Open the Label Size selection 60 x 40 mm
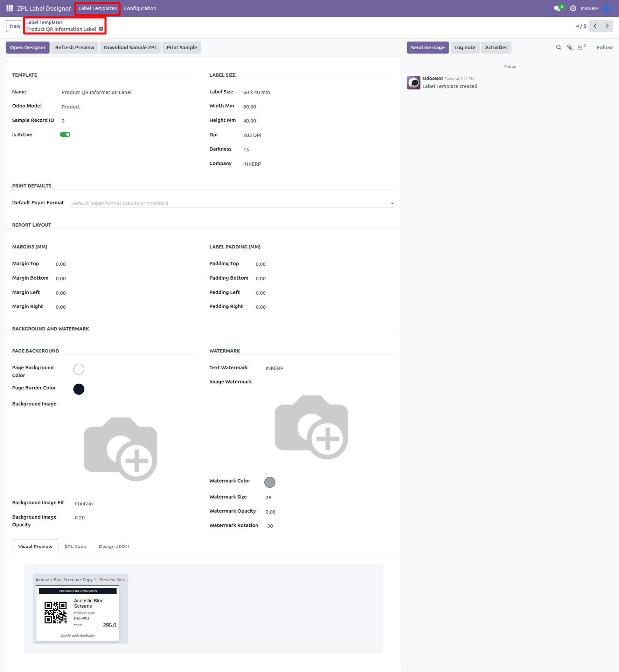The width and height of the screenshot is (619, 672). pyautogui.click(x=257, y=92)
